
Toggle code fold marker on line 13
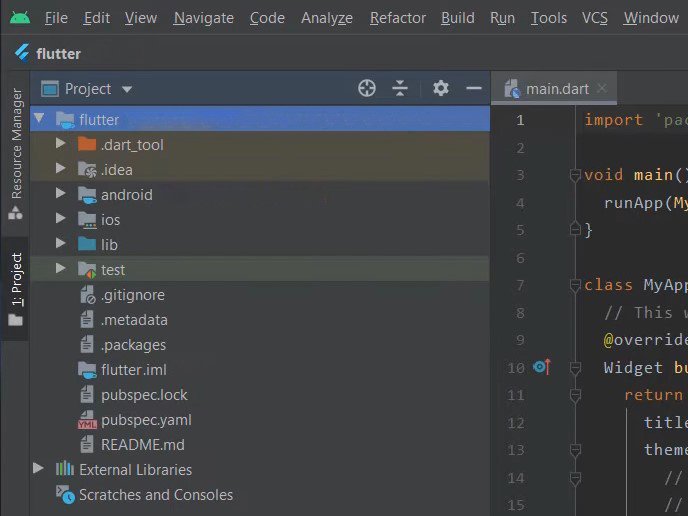point(575,450)
